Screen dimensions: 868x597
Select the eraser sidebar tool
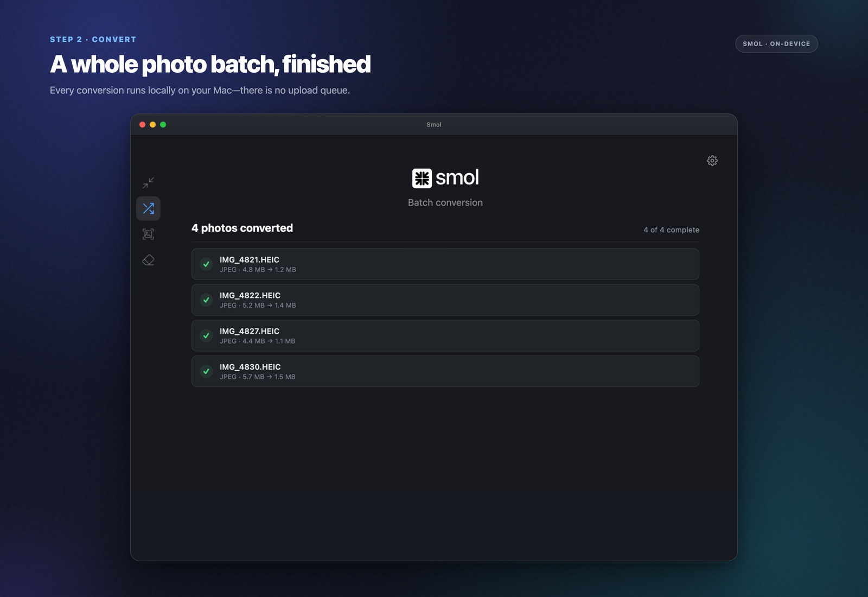(x=148, y=260)
